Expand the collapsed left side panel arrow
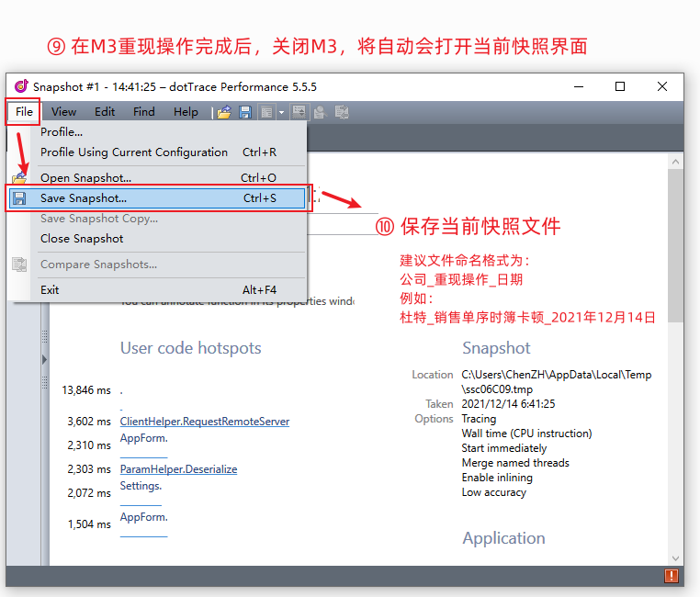This screenshot has height=597, width=700. tap(44, 360)
